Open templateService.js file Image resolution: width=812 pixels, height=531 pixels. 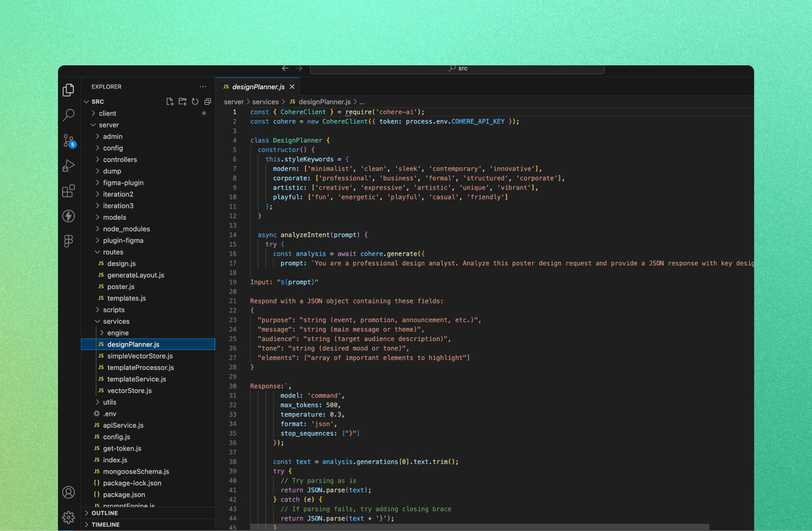(x=148, y=379)
